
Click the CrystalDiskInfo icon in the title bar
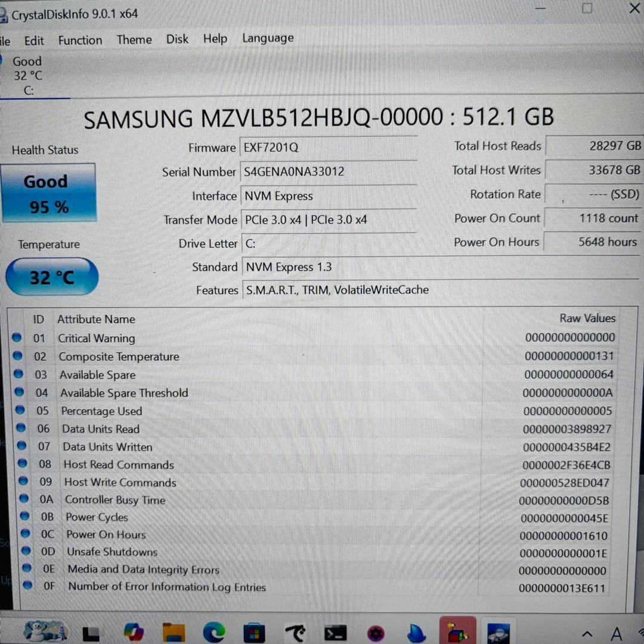(x=6, y=13)
